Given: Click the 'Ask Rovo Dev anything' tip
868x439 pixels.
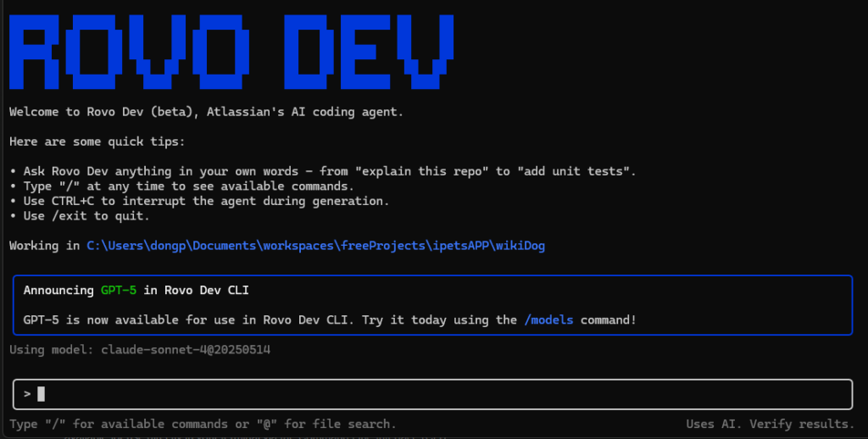Looking at the screenshot, I should click(x=323, y=171).
